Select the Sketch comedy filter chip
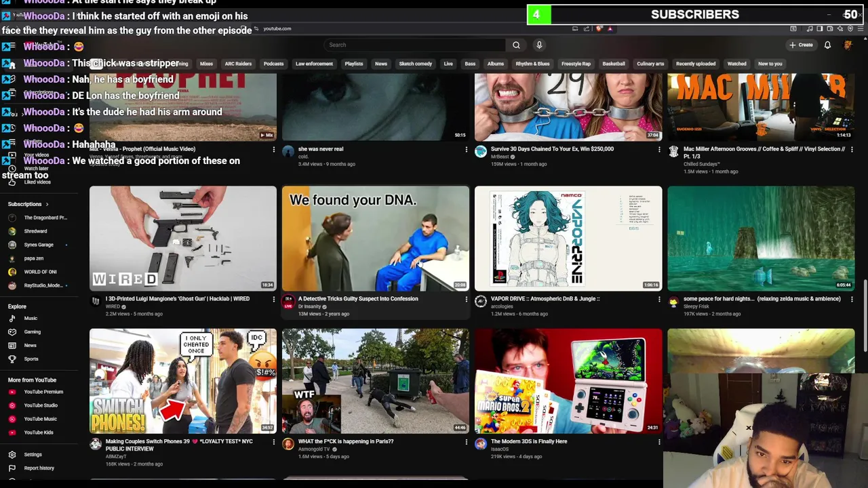Image resolution: width=868 pixels, height=488 pixels. tap(415, 64)
